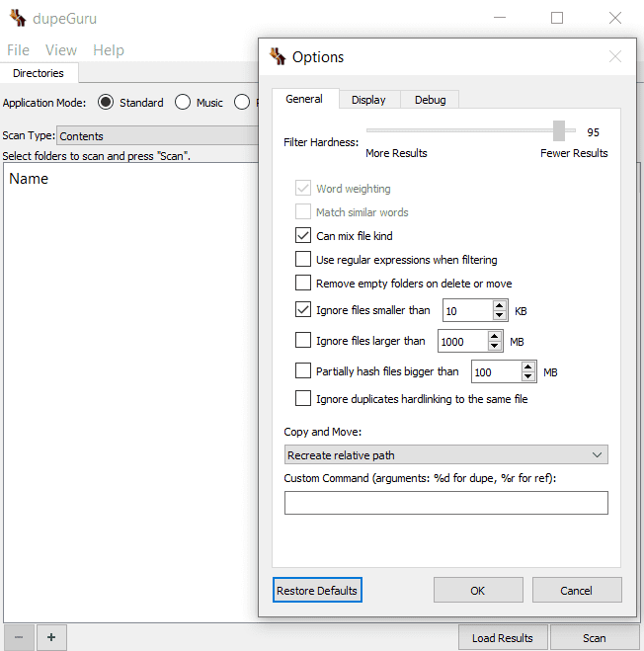
Task: Click the Name column header
Action: point(29,179)
